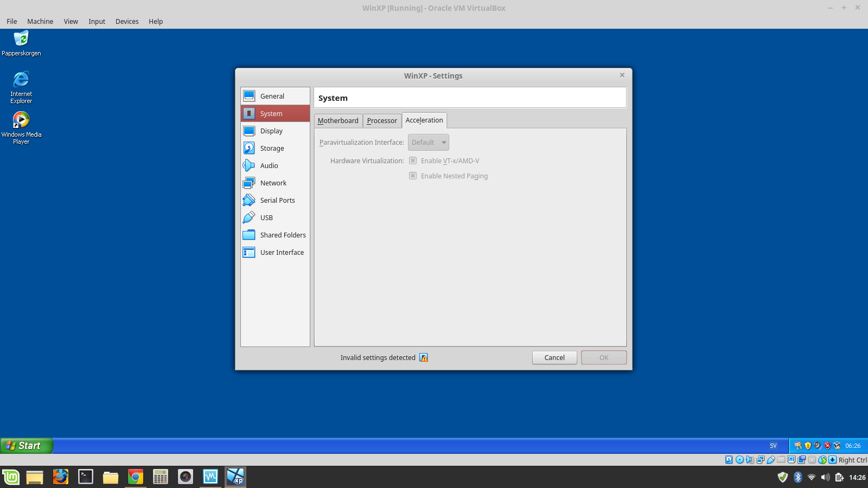Open the Display settings category
Viewport: 868px width, 488px height.
pyautogui.click(x=275, y=131)
